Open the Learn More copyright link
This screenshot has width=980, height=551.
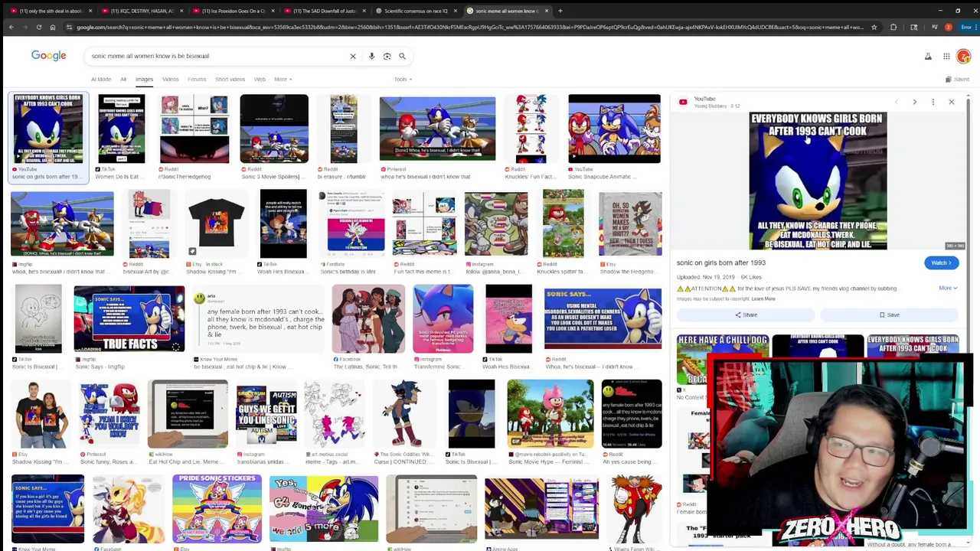click(763, 298)
